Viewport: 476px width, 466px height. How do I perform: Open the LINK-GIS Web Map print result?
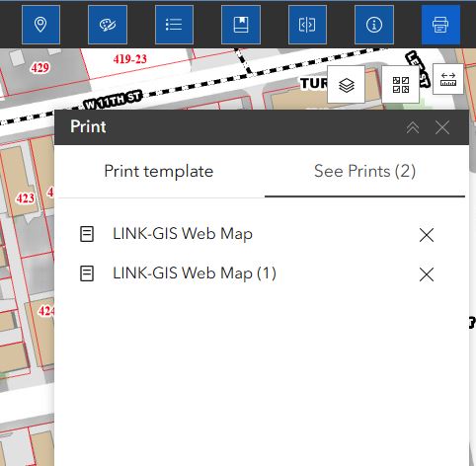[183, 234]
